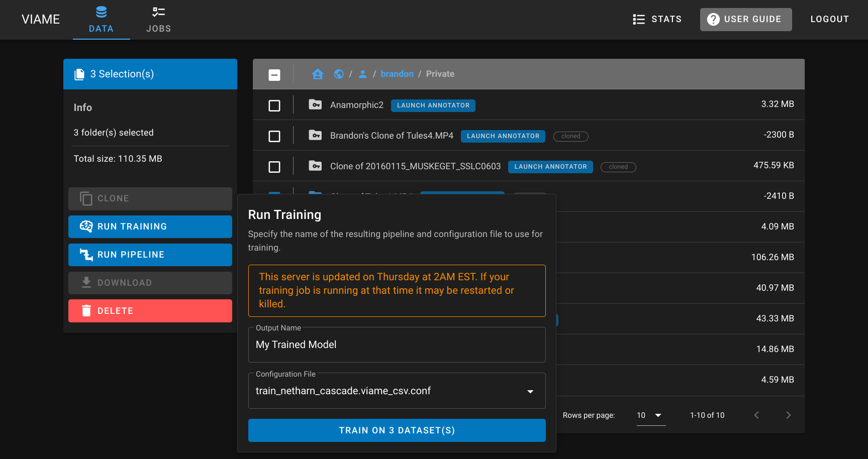Go to home folder icon in breadcrumb
This screenshot has height=459, width=868.
[x=318, y=74]
